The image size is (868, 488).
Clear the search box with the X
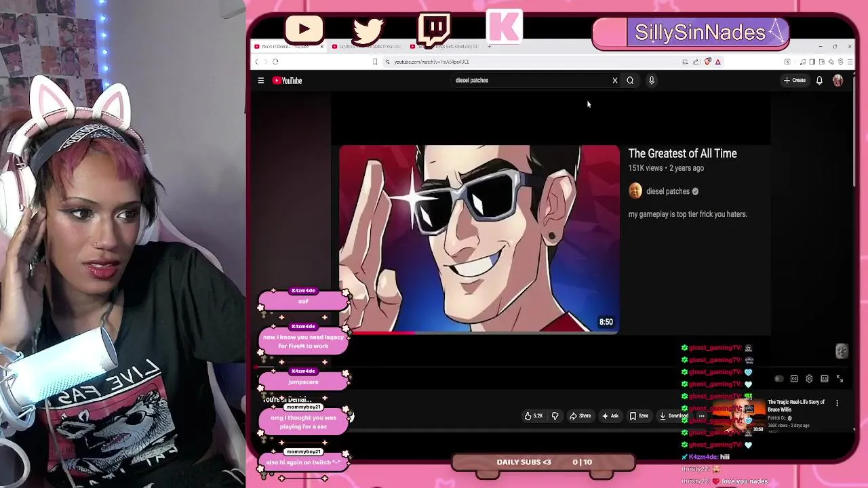click(x=615, y=81)
